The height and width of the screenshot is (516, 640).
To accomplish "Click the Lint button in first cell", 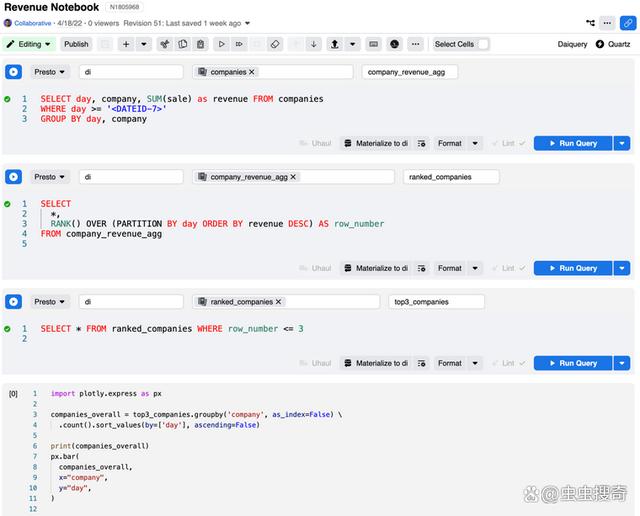I will coord(508,143).
